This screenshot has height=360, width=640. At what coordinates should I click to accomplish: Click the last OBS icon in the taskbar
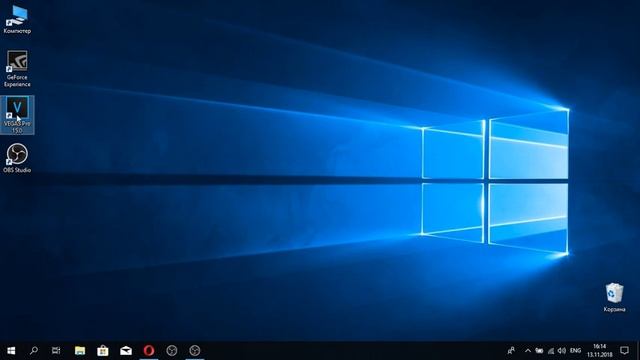195,351
